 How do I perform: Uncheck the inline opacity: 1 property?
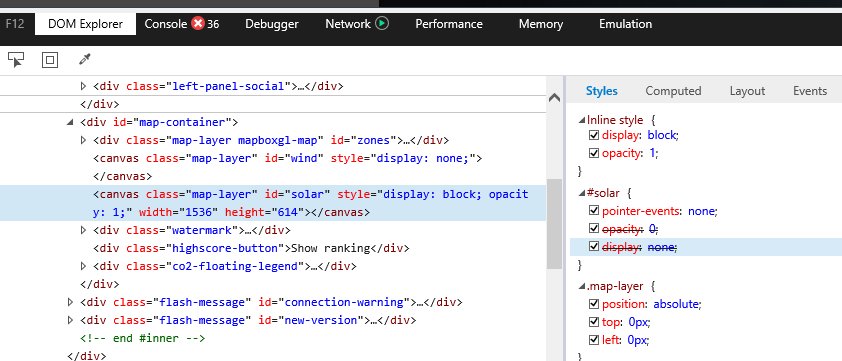(x=593, y=153)
